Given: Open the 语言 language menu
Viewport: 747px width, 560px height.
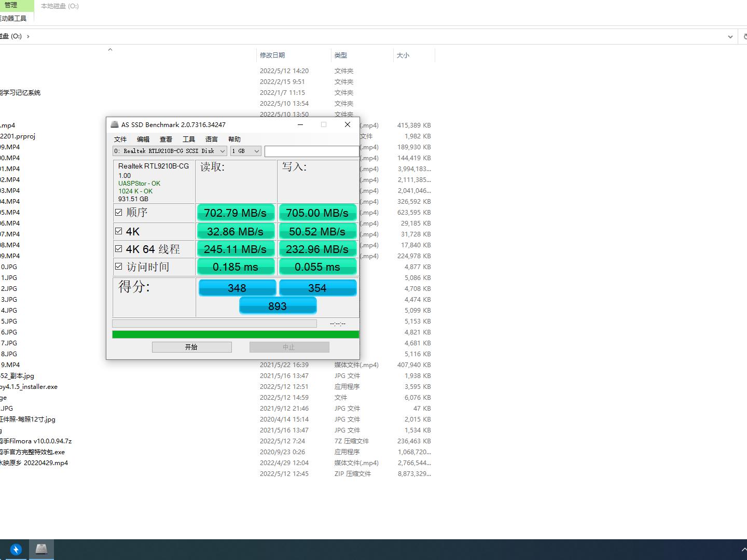Looking at the screenshot, I should [212, 139].
